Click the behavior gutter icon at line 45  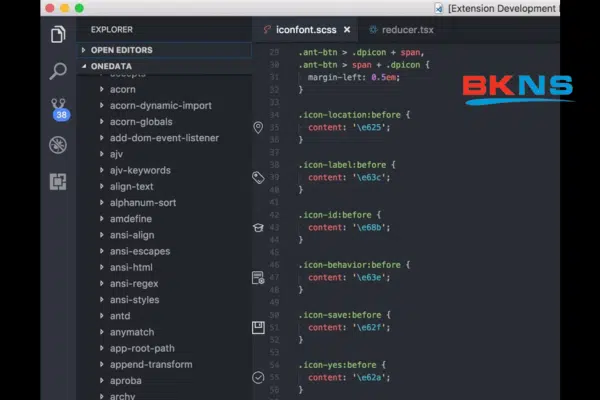[258, 277]
